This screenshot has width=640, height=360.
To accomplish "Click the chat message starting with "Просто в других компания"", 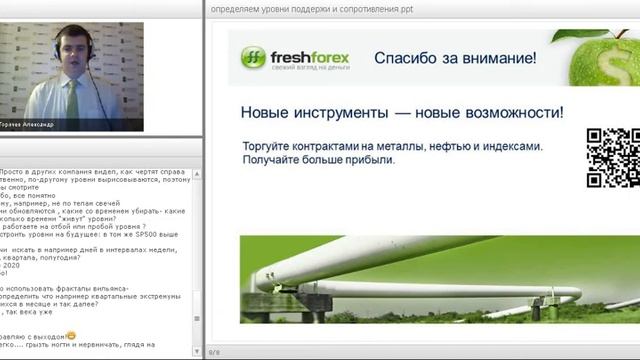I will pyautogui.click(x=92, y=172).
